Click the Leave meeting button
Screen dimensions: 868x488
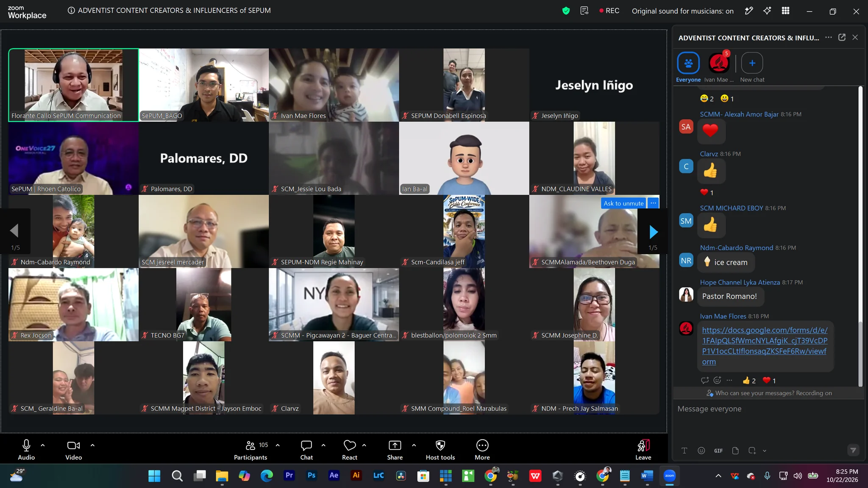coord(643,449)
